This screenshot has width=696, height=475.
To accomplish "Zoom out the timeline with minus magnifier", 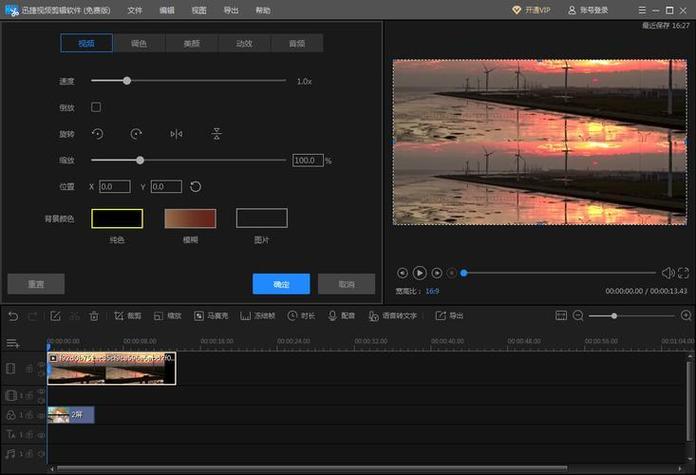I will (x=578, y=316).
